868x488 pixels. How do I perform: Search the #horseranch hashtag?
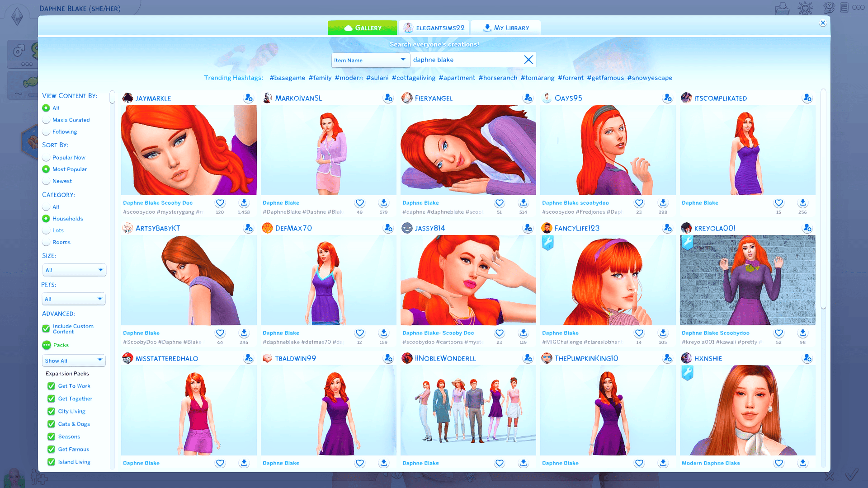click(x=498, y=78)
